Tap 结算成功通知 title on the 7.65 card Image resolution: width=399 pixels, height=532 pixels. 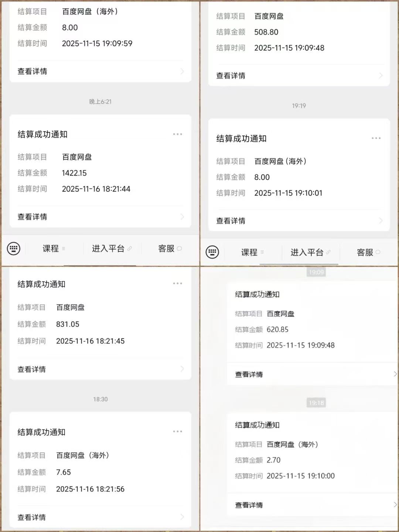pos(41,432)
